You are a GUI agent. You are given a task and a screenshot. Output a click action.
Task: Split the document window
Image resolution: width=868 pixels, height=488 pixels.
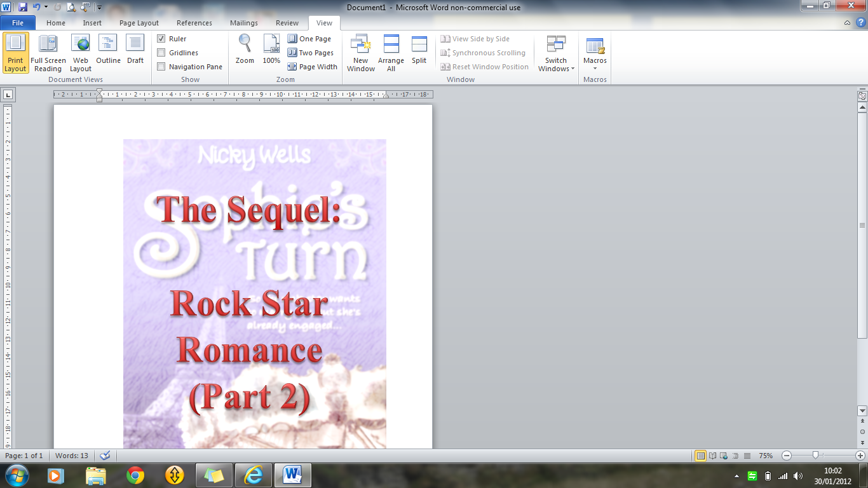click(x=419, y=50)
